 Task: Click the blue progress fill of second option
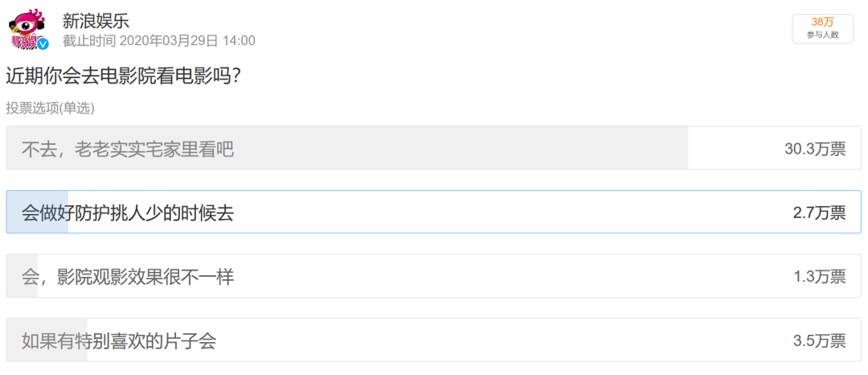click(x=37, y=212)
